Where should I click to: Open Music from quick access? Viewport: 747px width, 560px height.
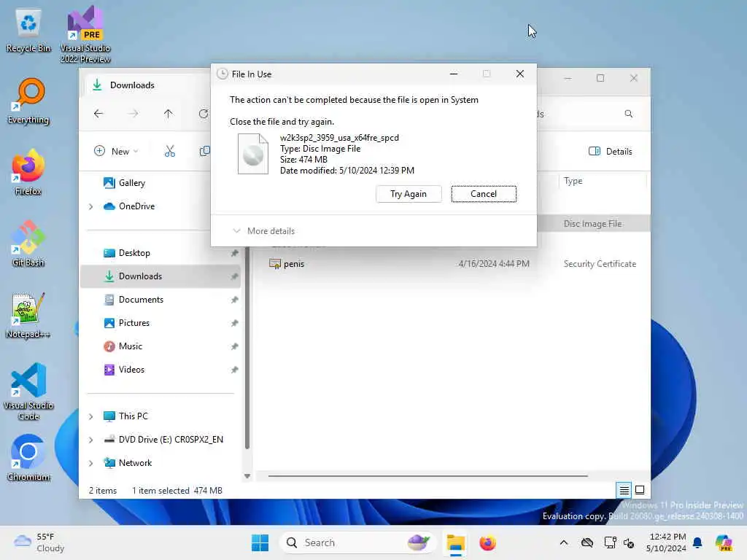click(160, 346)
